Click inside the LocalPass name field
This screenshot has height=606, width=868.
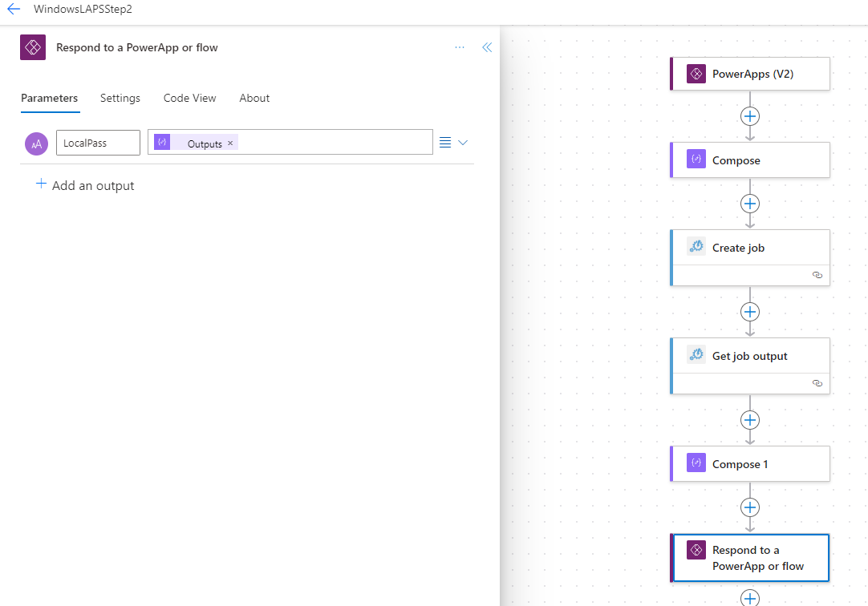(x=97, y=142)
